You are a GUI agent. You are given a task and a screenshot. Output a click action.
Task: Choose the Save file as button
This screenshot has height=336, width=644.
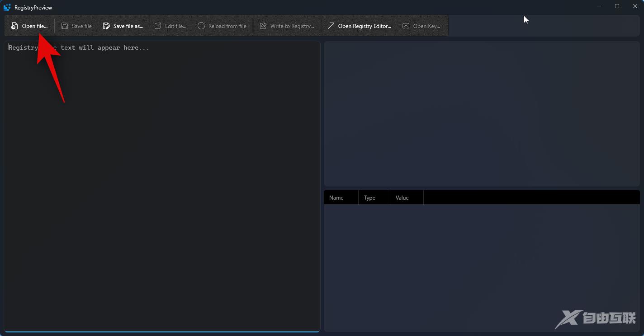point(123,26)
